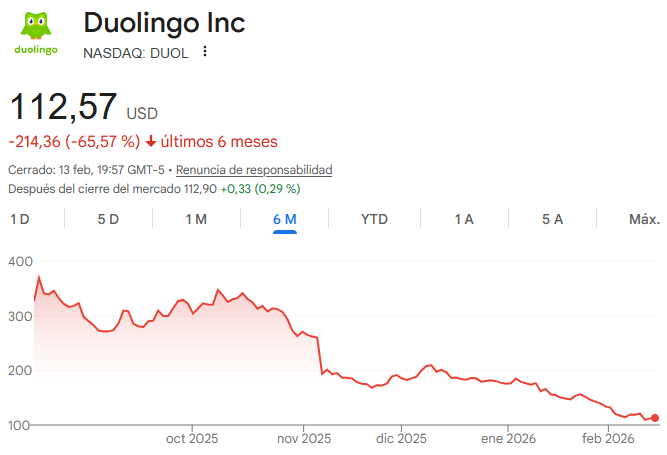This screenshot has width=667, height=455.
Task: Choose the 1 A time range
Action: 463,219
